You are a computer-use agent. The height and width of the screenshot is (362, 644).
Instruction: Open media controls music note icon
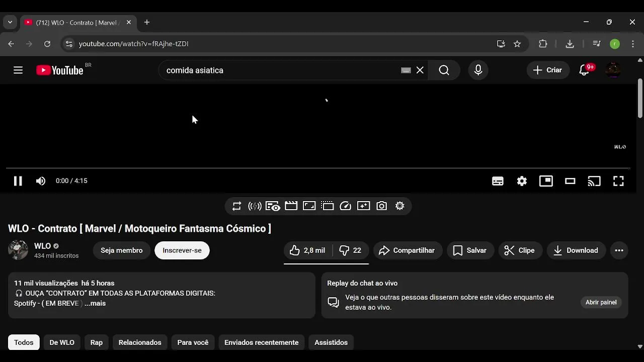[x=597, y=44]
